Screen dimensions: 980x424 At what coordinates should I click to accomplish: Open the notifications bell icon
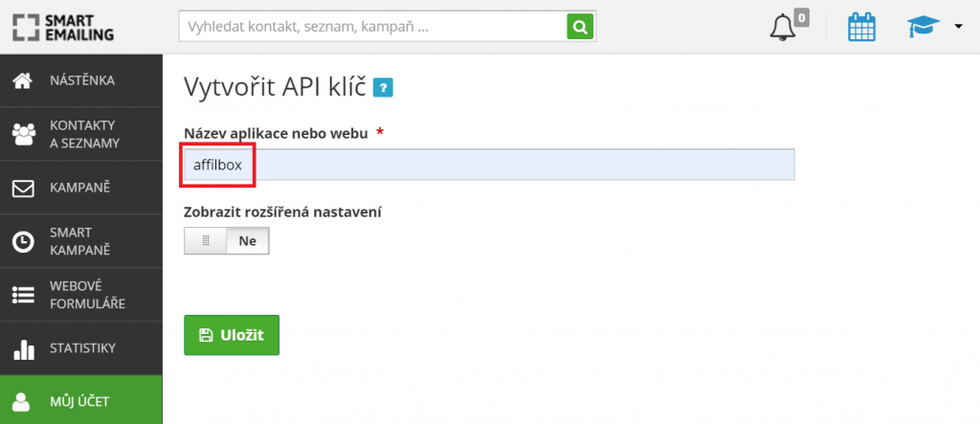coord(783,28)
